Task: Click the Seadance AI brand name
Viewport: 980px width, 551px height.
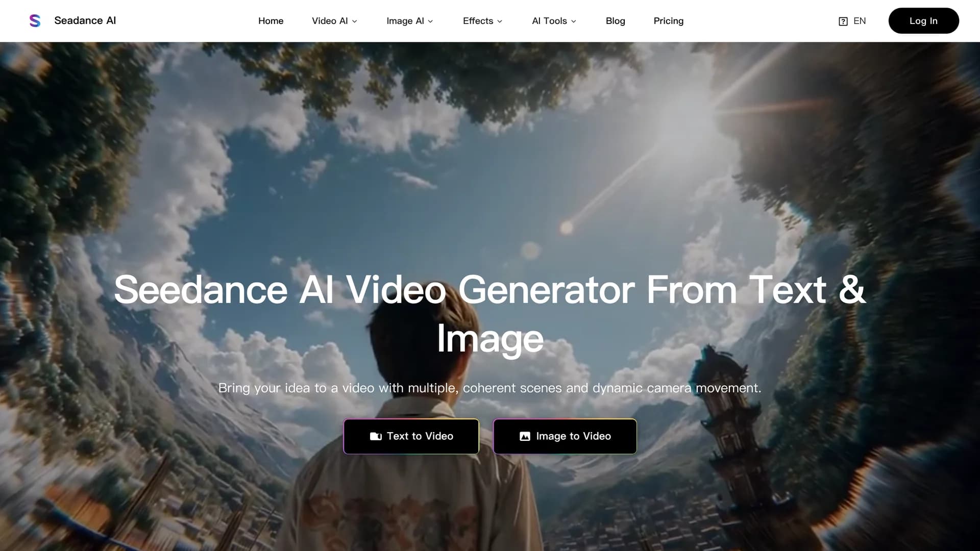Action: (85, 20)
